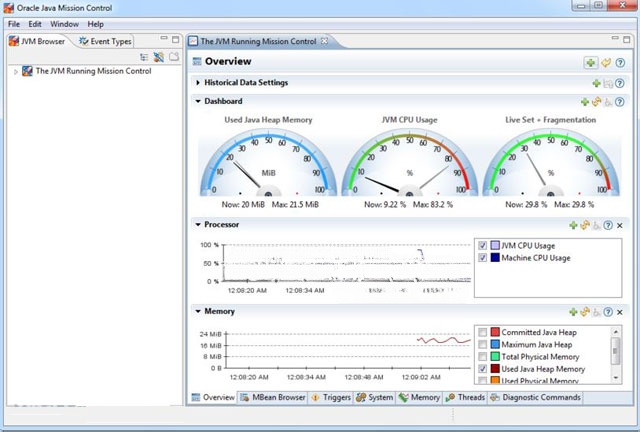Collapse the Dashboard section
This screenshot has width=640, height=432.
point(198,101)
